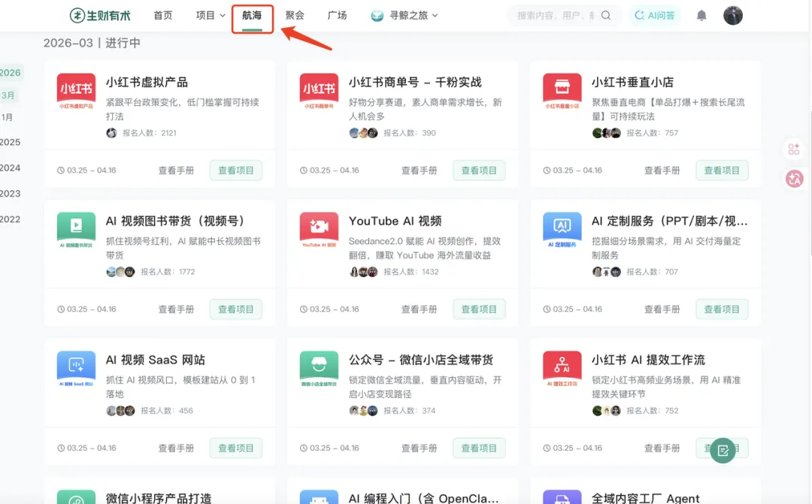Open 查看手册 for YouTube AI 视频
This screenshot has width=812, height=504.
point(419,309)
